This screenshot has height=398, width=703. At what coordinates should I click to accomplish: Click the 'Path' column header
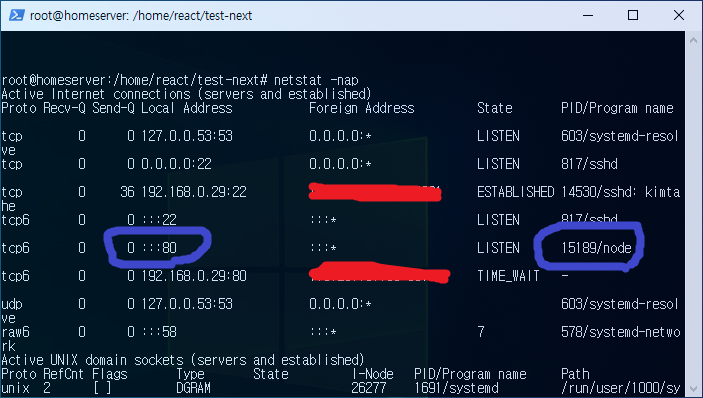(x=575, y=374)
